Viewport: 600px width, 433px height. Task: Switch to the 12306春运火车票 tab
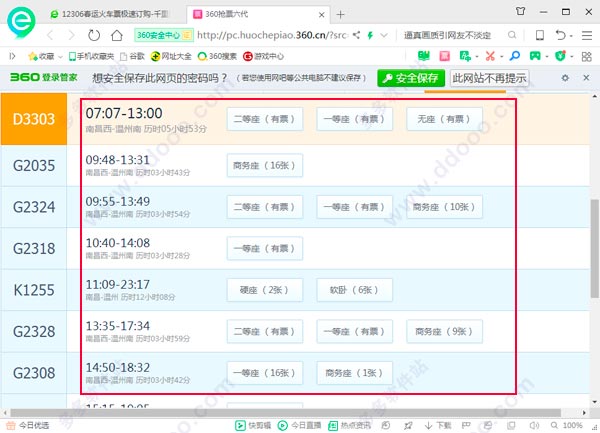point(110,14)
